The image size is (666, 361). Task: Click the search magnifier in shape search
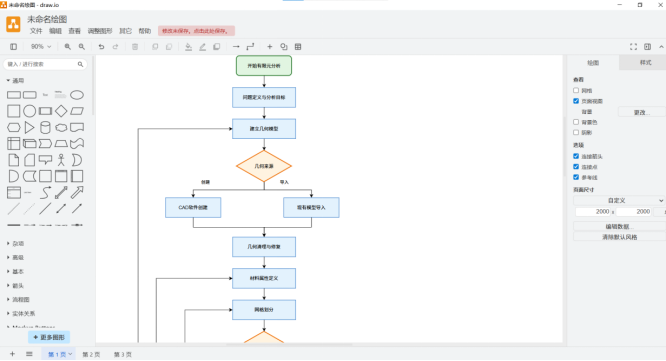pos(80,64)
